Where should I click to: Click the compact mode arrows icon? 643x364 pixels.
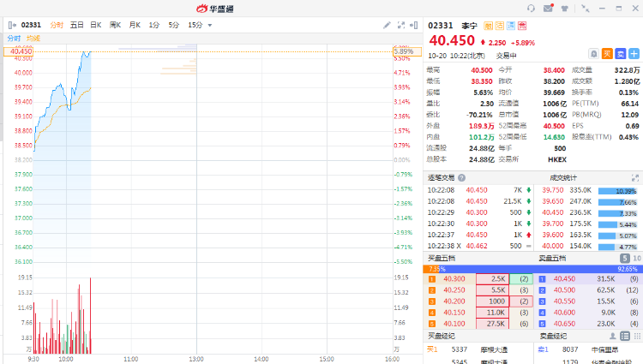[586, 9]
